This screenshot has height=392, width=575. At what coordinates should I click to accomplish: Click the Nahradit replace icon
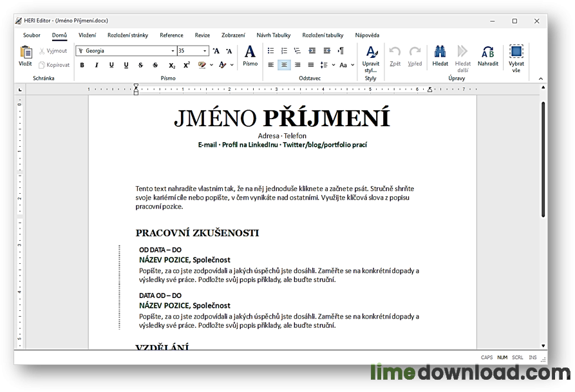click(x=488, y=57)
